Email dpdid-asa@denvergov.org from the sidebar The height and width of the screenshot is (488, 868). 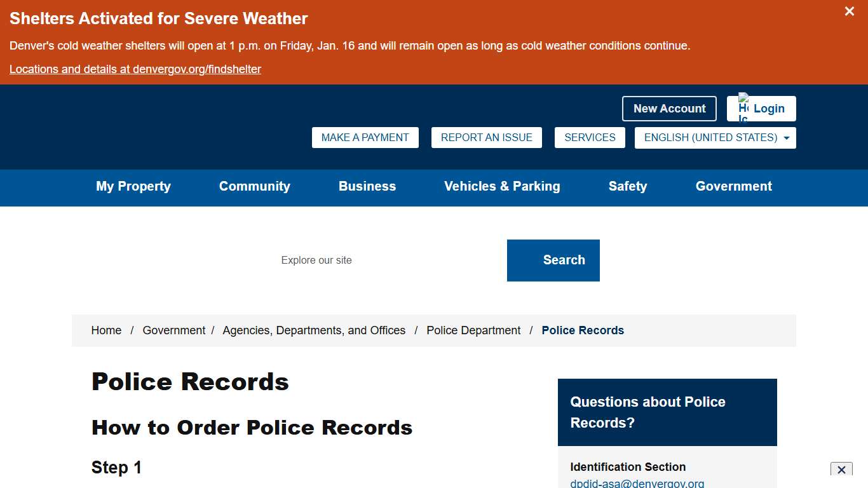[x=638, y=483]
